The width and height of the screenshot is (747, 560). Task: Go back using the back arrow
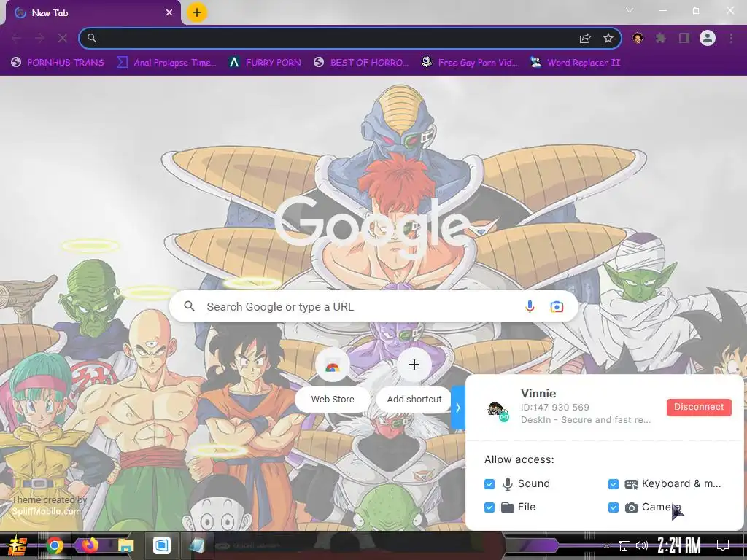[x=16, y=38]
